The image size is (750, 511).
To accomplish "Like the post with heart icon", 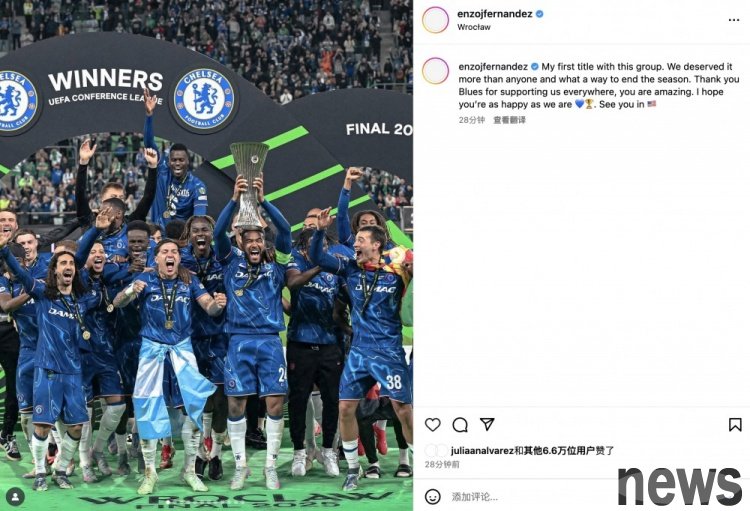I will point(432,424).
